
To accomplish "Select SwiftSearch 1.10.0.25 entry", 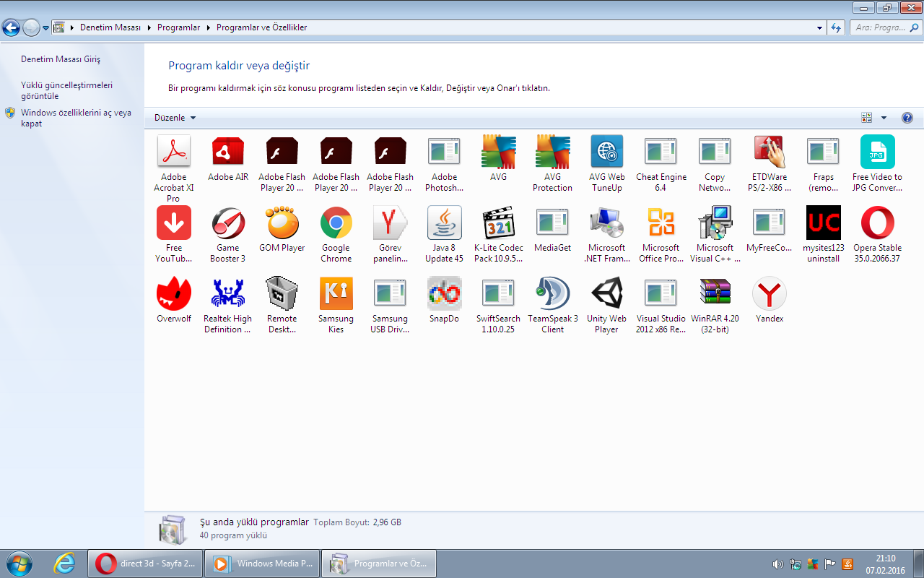I will tap(499, 305).
